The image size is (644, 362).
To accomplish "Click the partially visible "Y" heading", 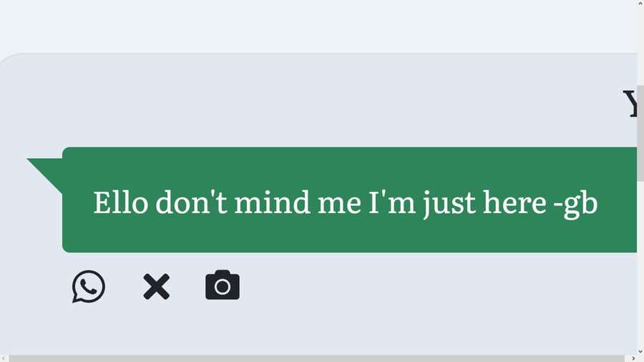I will pyautogui.click(x=630, y=104).
